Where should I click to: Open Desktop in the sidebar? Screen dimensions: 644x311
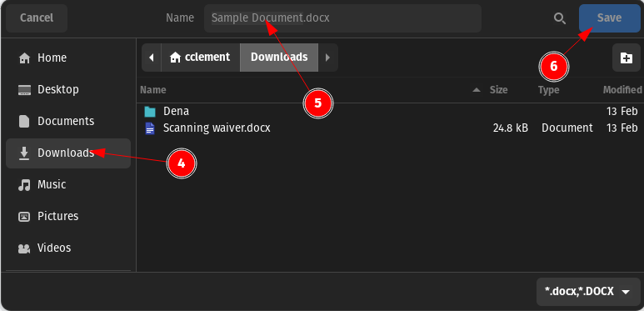click(68, 89)
